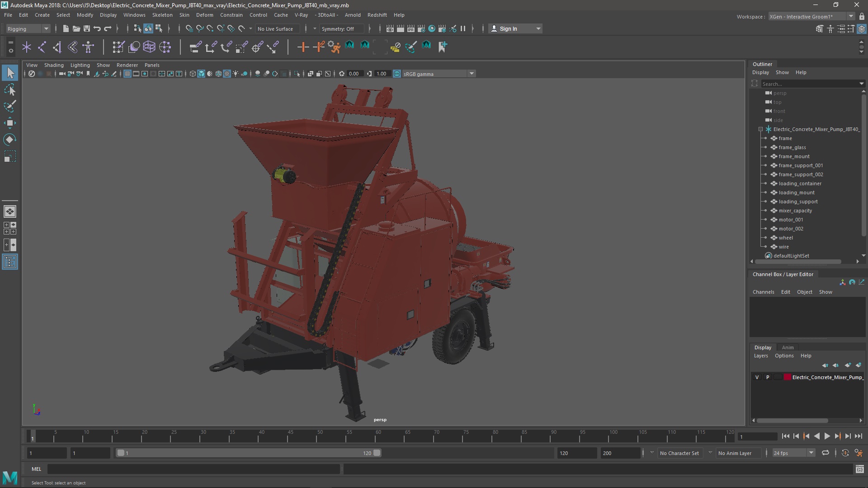Select the arrow Select tool
Image resolution: width=868 pixels, height=488 pixels.
(10, 73)
